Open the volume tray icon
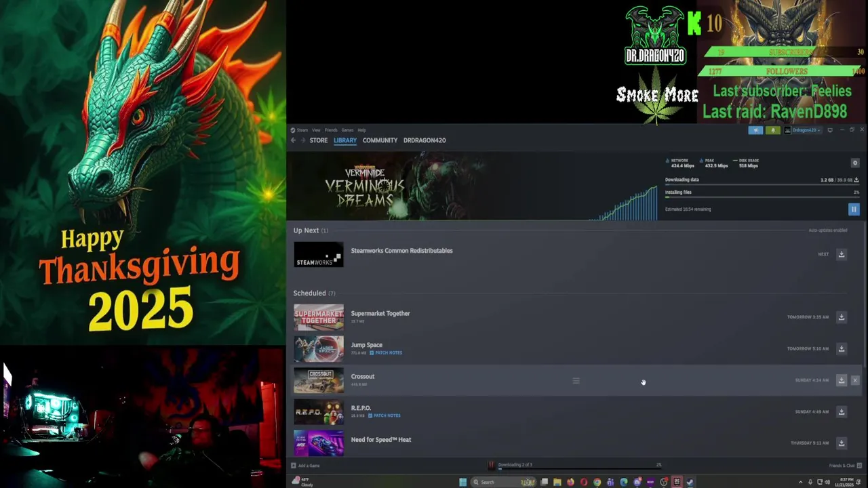The height and width of the screenshot is (488, 868). point(827,482)
